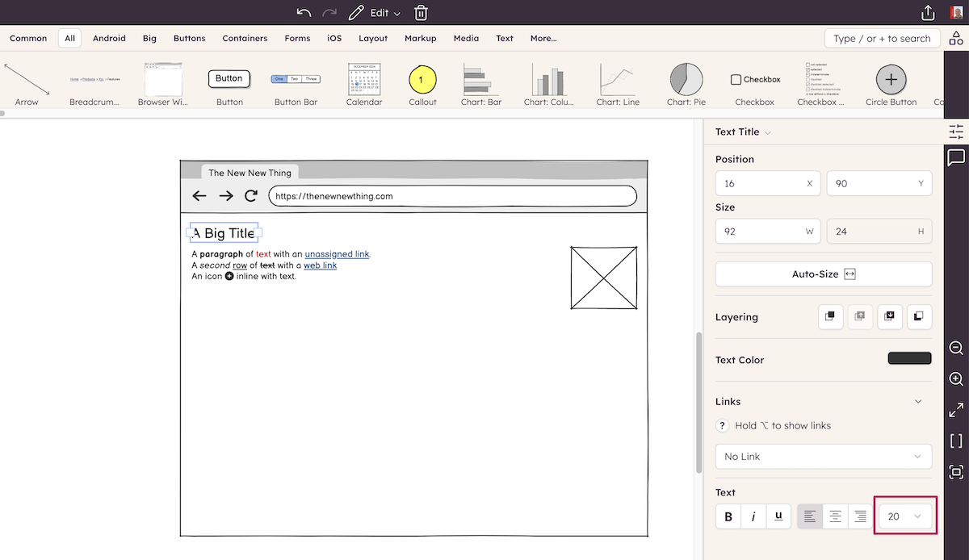Switch to the Containers category tab

pos(245,38)
